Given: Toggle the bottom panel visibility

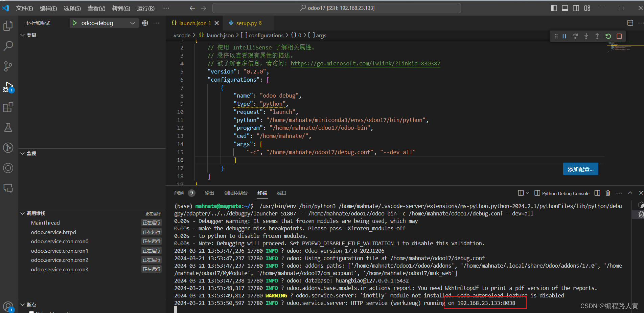Looking at the screenshot, I should (x=565, y=8).
